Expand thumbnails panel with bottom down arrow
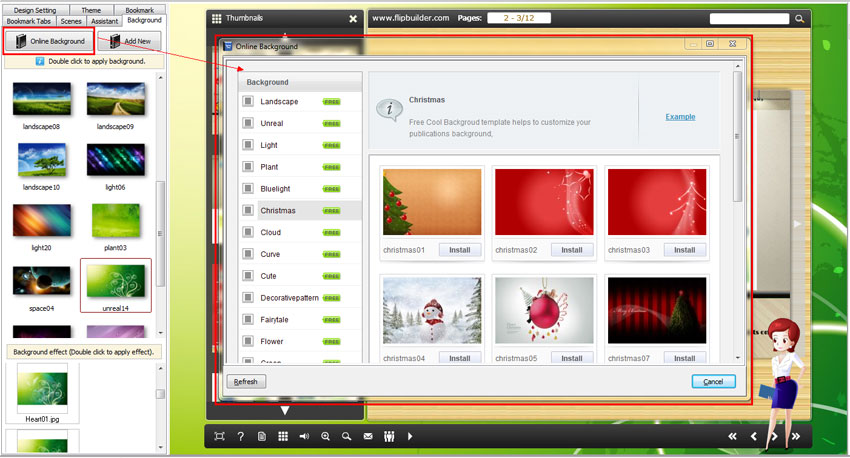850x458 pixels. [285, 410]
